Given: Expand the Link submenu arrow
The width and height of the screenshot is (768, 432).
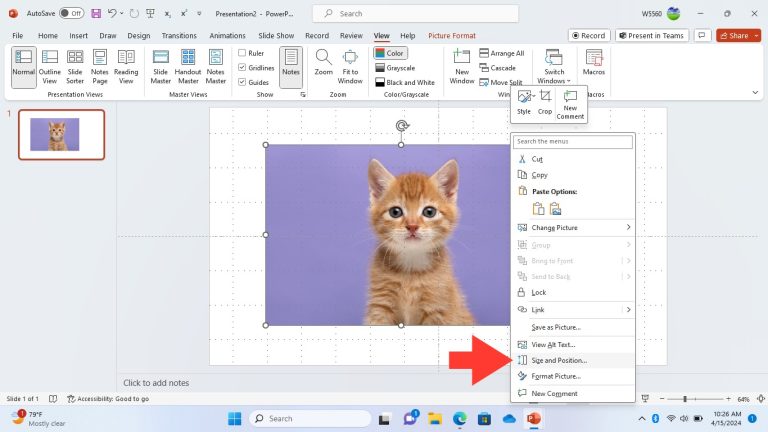Looking at the screenshot, I should pyautogui.click(x=628, y=310).
